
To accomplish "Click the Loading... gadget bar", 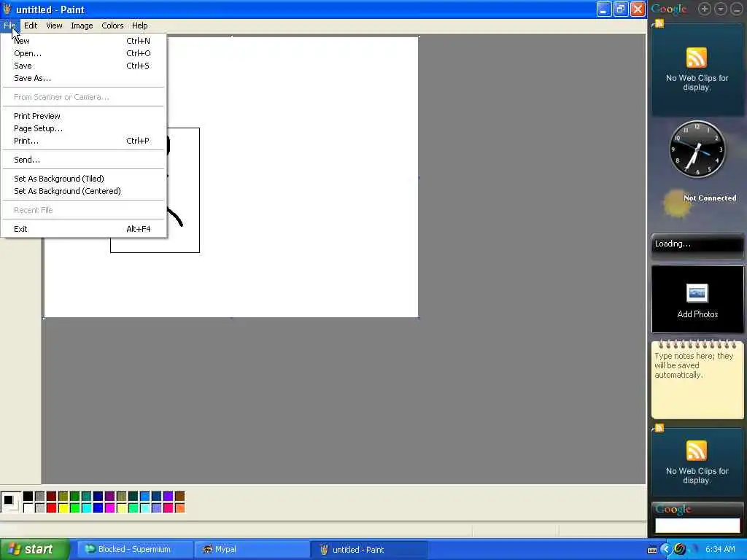I will (697, 244).
